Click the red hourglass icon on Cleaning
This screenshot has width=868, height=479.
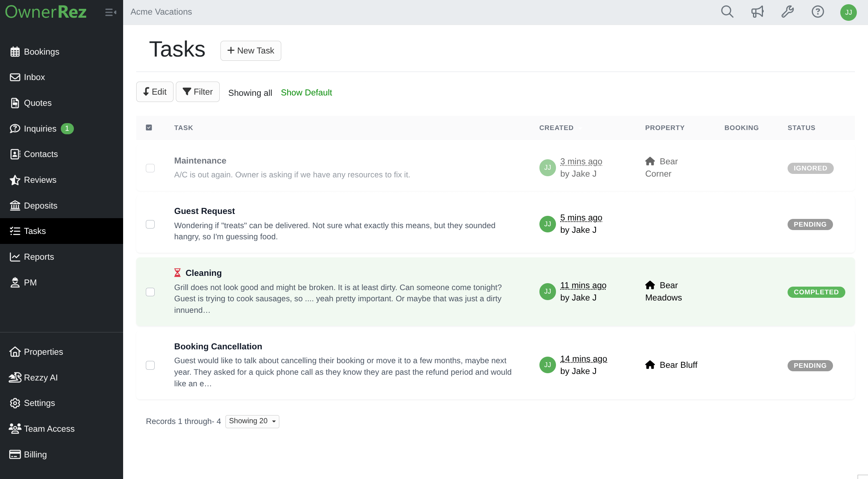click(177, 273)
